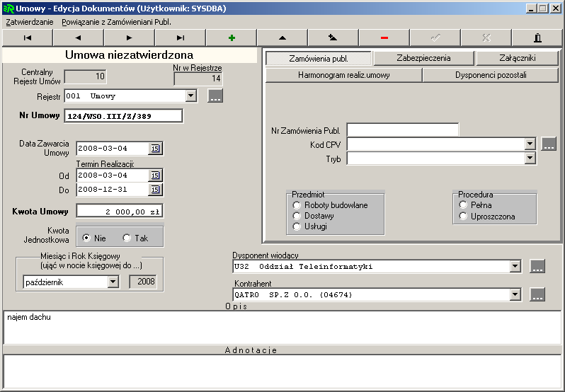Viewport: 565px width, 392px height.
Task: Click the Nr w Rejestrze field
Action: 198,79
